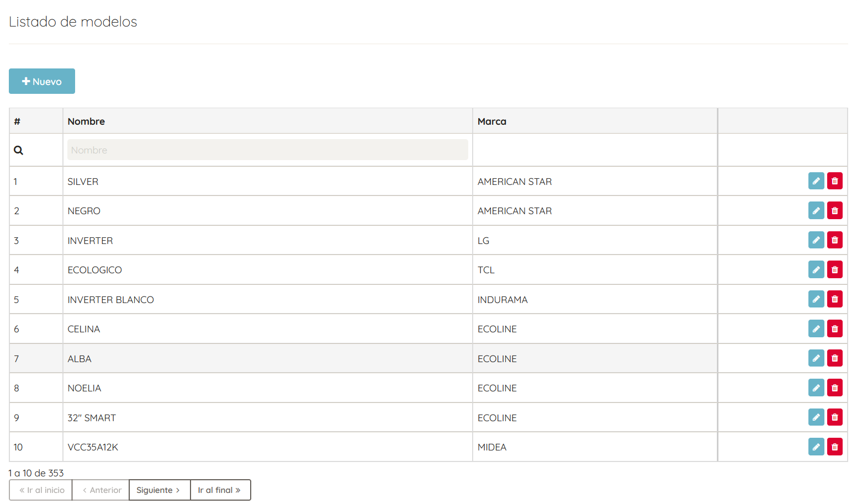The image size is (857, 504).
Task: Edit the CELINA model row
Action: point(816,328)
